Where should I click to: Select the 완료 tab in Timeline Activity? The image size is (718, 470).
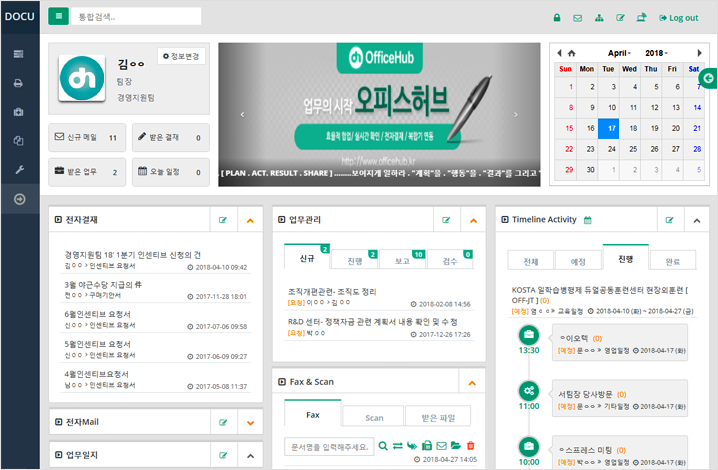pyautogui.click(x=673, y=261)
